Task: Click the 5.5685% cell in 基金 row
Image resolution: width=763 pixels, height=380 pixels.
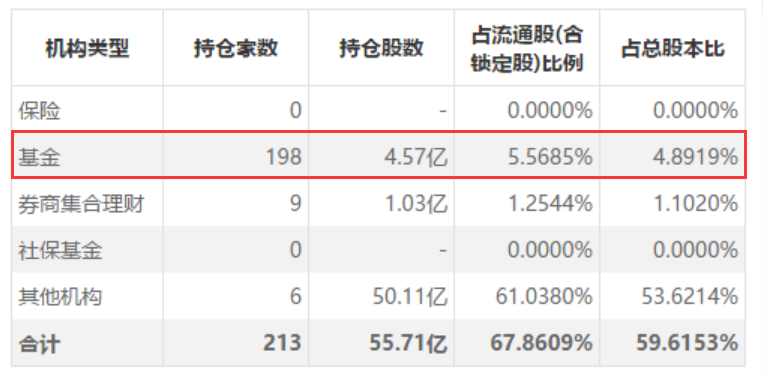Action: [550, 157]
